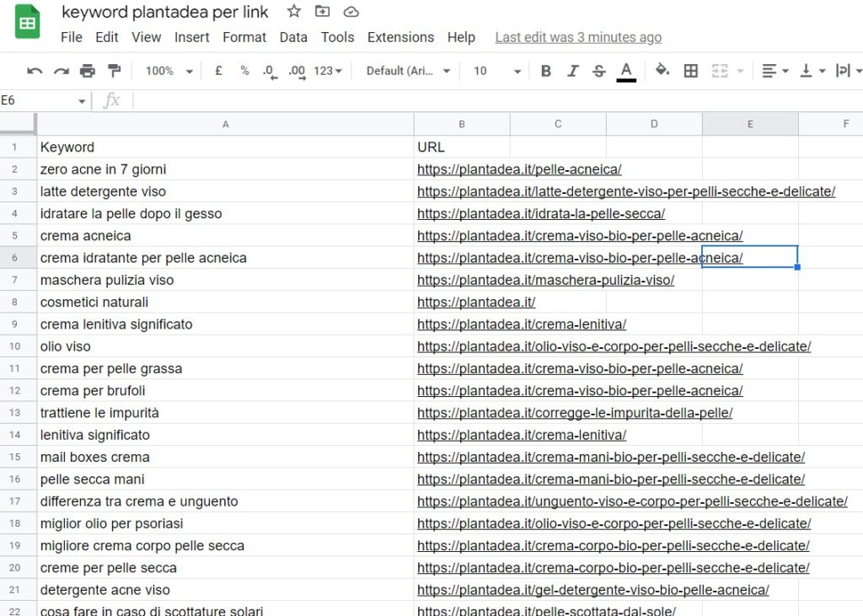Open the Insert menu
863x616 pixels.
tap(192, 37)
